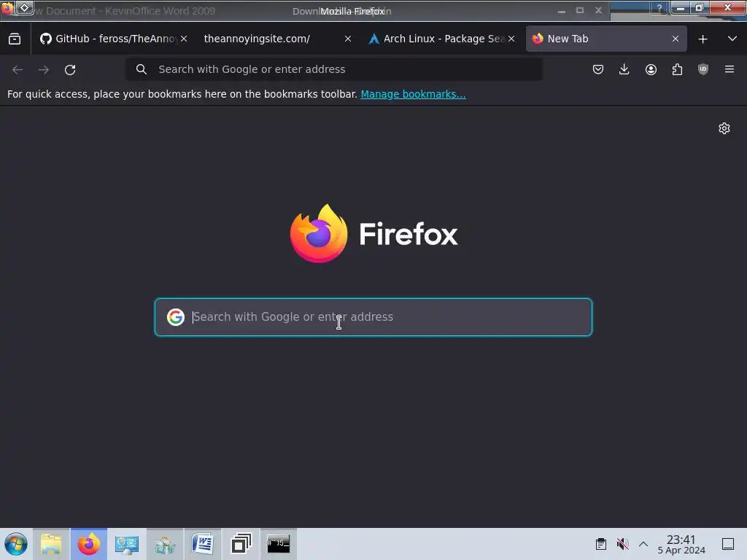Reload the current page
This screenshot has width=747, height=560.
point(70,69)
